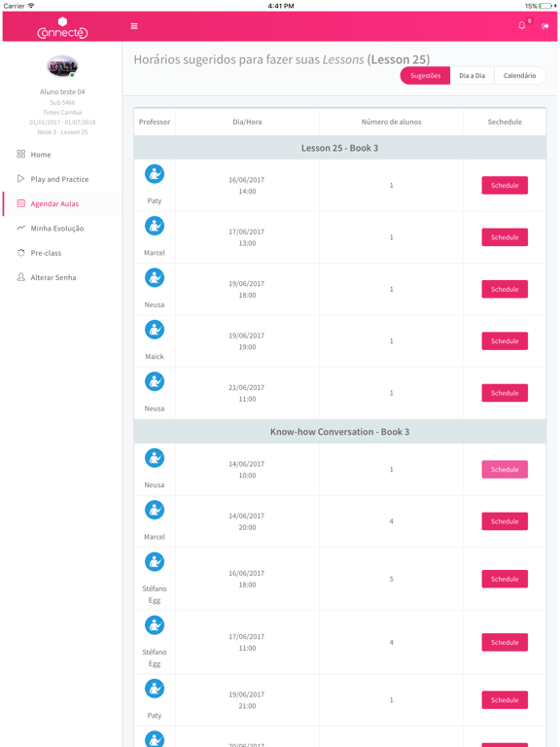Schedule Stéfano Egg's 16/06/2017 18:00 class
The height and width of the screenshot is (747, 560).
pyautogui.click(x=505, y=579)
